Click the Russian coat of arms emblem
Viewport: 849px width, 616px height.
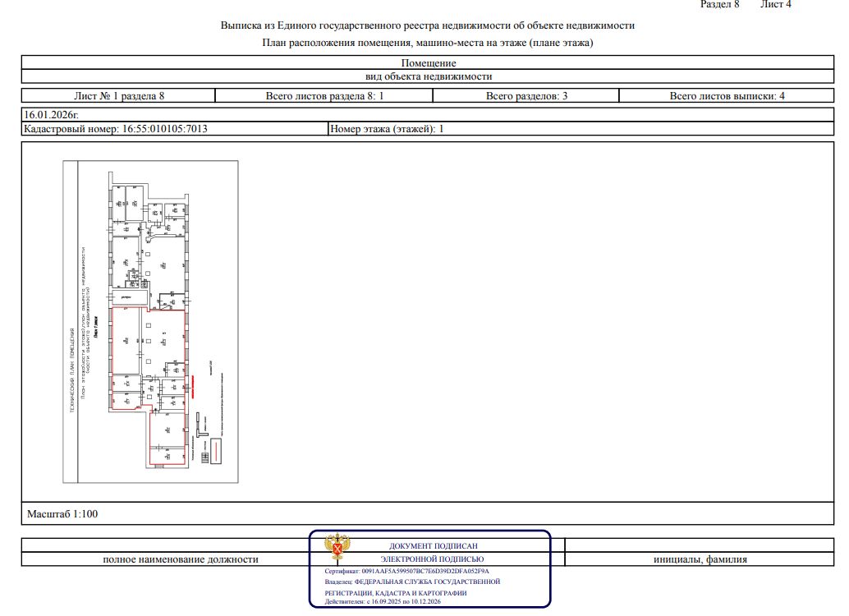tap(335, 547)
